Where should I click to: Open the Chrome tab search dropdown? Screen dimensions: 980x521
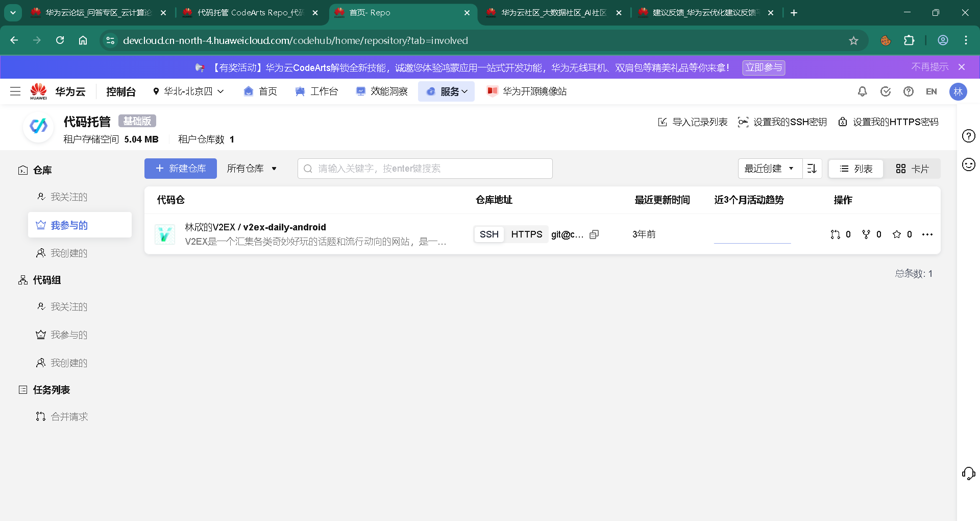coord(13,13)
